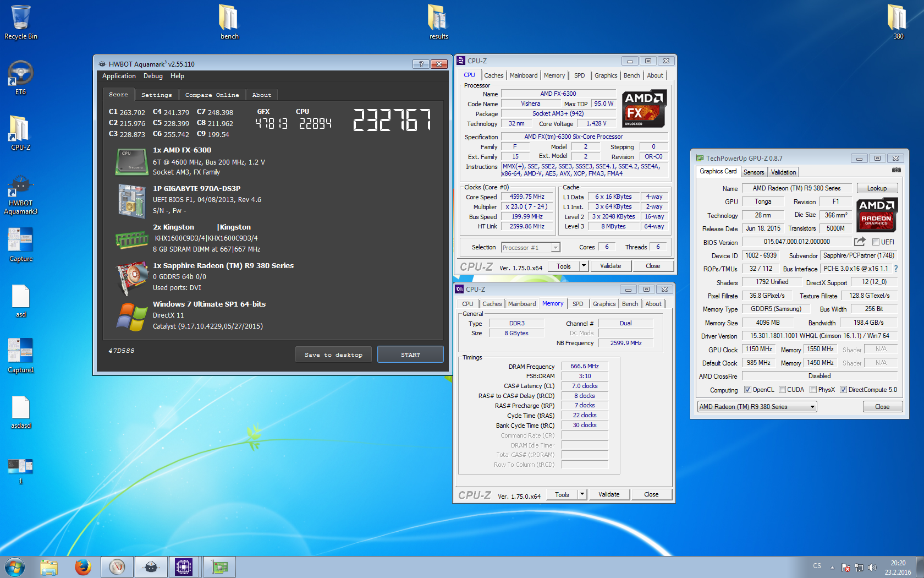
Task: Click the AMD FX logo in CPU-Z
Action: [644, 108]
